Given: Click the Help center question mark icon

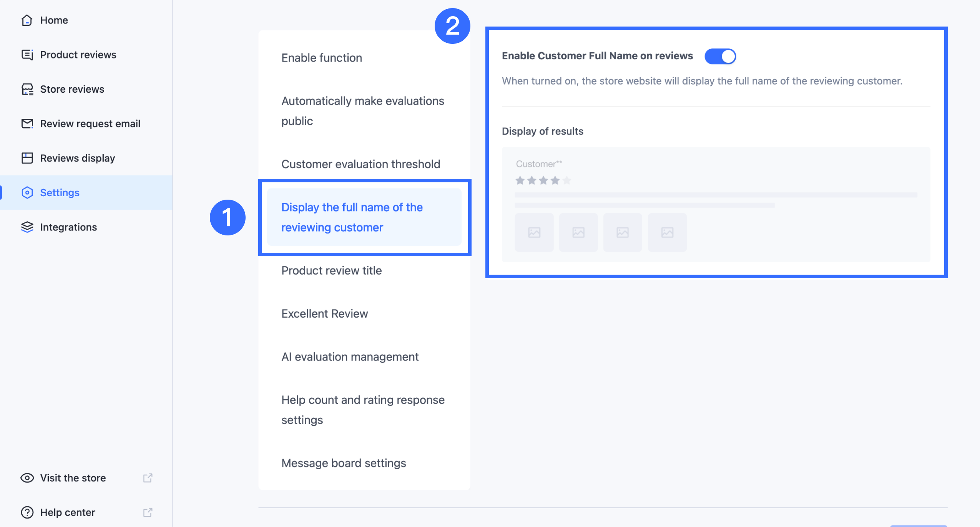Looking at the screenshot, I should pos(27,512).
